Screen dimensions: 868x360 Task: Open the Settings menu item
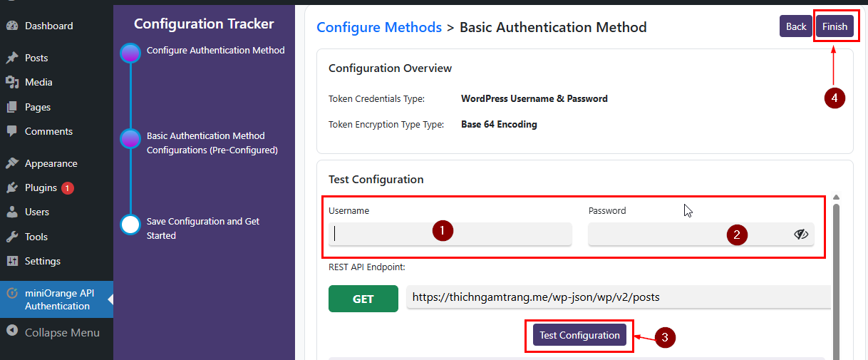tap(42, 261)
